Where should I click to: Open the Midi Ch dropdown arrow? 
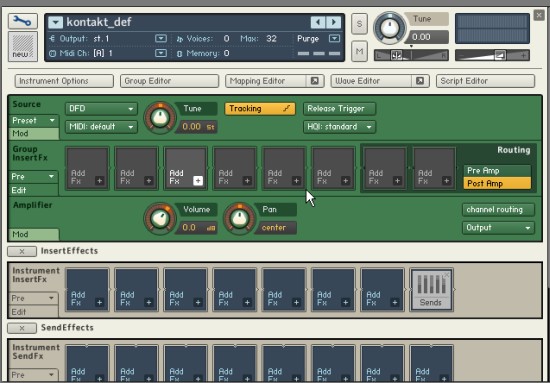[x=161, y=53]
